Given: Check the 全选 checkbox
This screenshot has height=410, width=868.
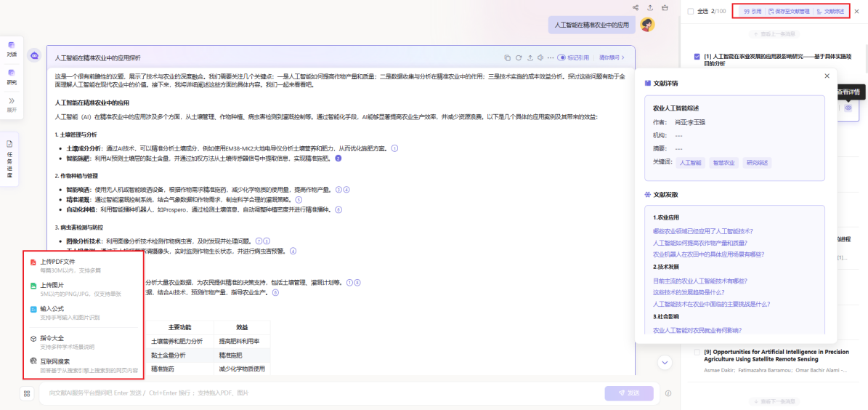Looking at the screenshot, I should pyautogui.click(x=691, y=12).
